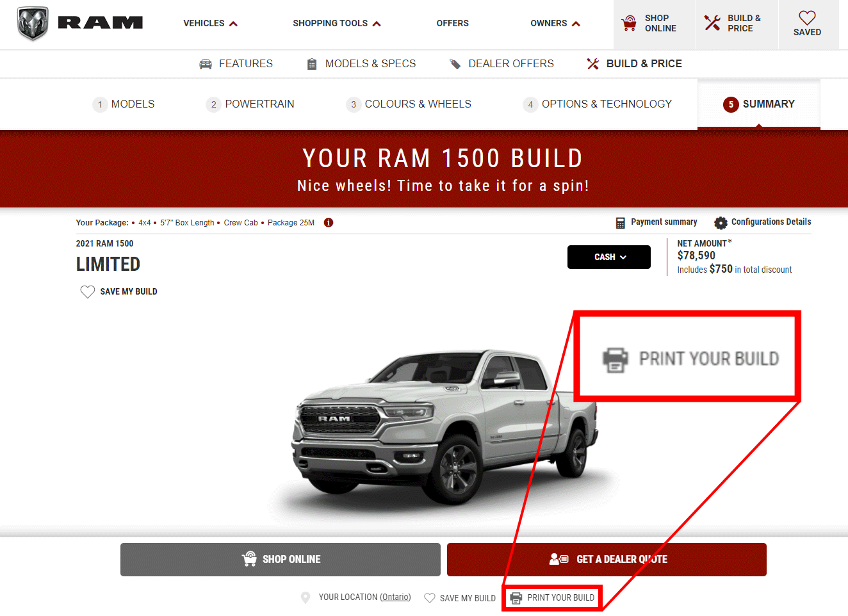Click Build & Price tools icon in header
Image resolution: width=848 pixels, height=616 pixels.
coord(712,23)
